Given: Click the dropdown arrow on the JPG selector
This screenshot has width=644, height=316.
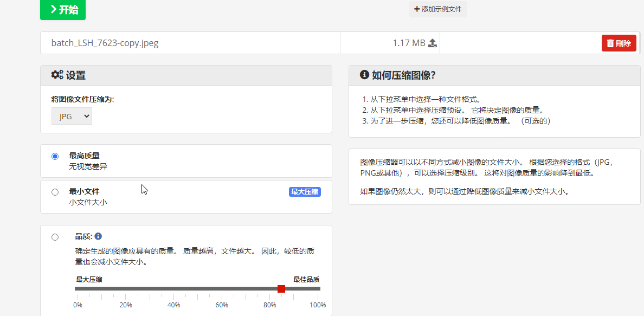Looking at the screenshot, I should 85,115.
